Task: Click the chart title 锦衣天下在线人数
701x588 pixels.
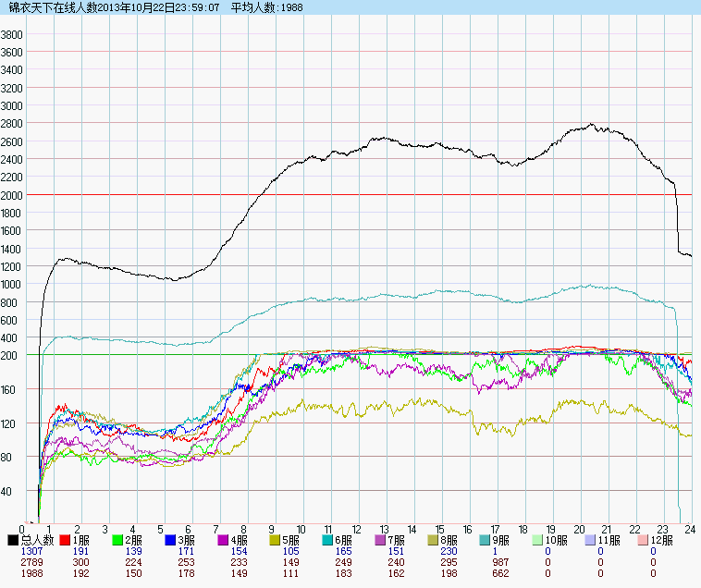Action: [47, 7]
